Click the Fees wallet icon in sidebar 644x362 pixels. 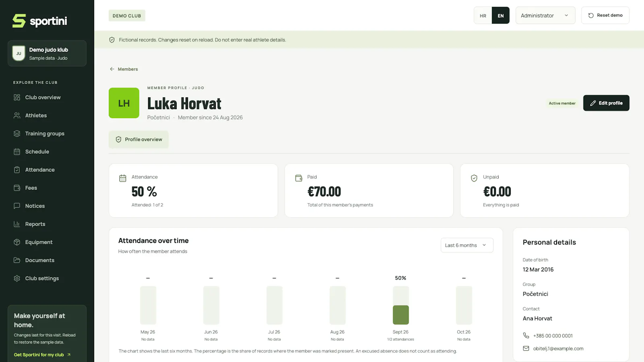tap(17, 188)
